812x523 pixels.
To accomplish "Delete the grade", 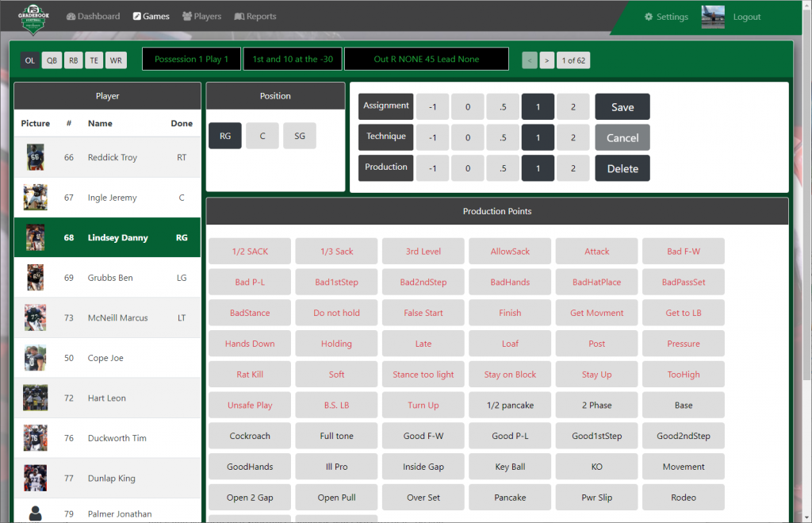I will [x=622, y=168].
